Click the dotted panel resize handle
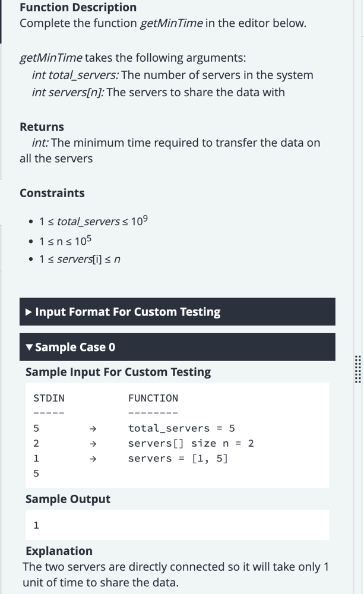Screen dimensions: 364x594 357,369
